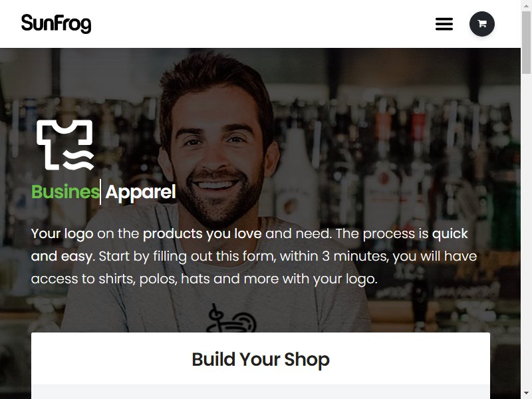Go to the SunFrog homepage via logo
532x399 pixels.
click(x=57, y=24)
